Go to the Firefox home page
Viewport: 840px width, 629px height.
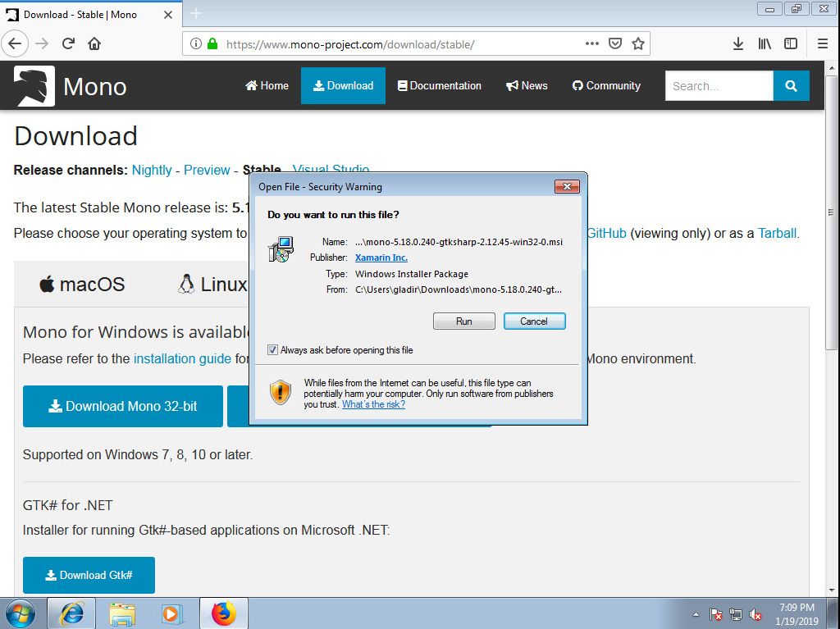(x=94, y=44)
